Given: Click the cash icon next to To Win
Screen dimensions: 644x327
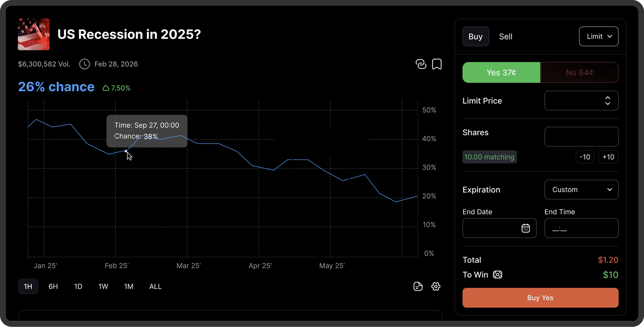Looking at the screenshot, I should 497,274.
